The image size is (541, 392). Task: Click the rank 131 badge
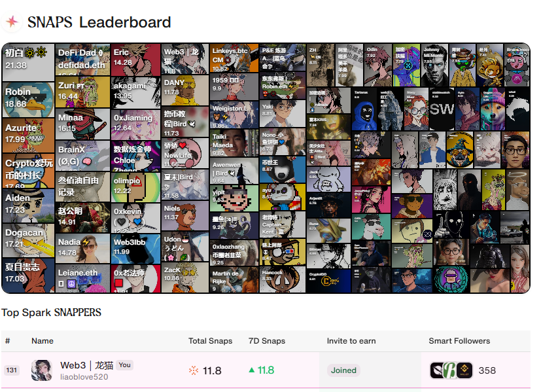tap(11, 370)
